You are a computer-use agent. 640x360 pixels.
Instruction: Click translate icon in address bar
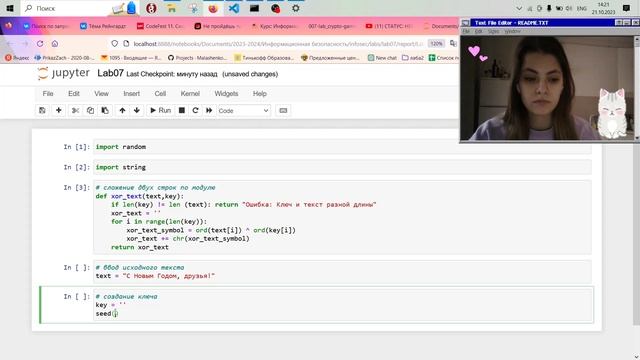(453, 44)
